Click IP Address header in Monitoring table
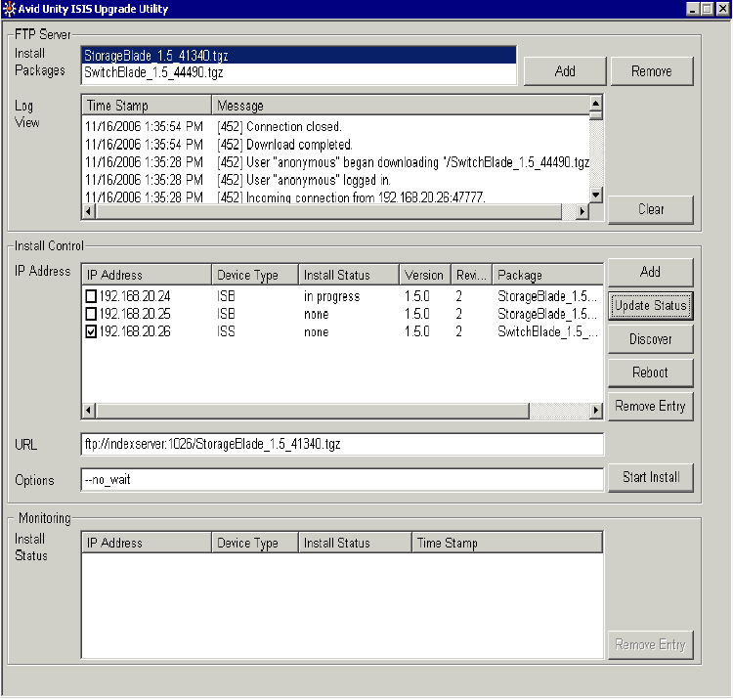733x700 pixels. pos(147,543)
